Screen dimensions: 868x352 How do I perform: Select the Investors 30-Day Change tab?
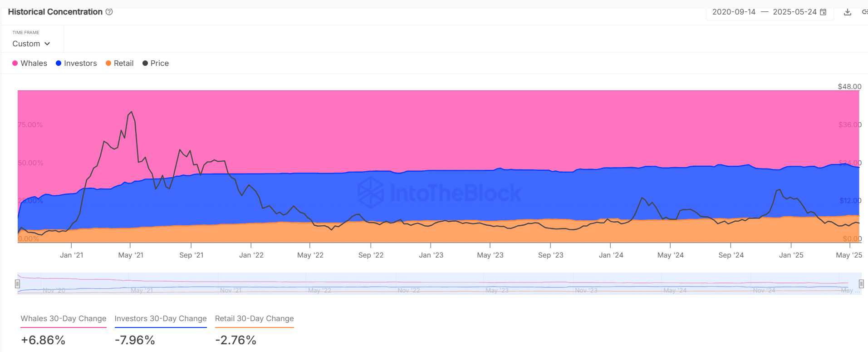[x=161, y=319]
